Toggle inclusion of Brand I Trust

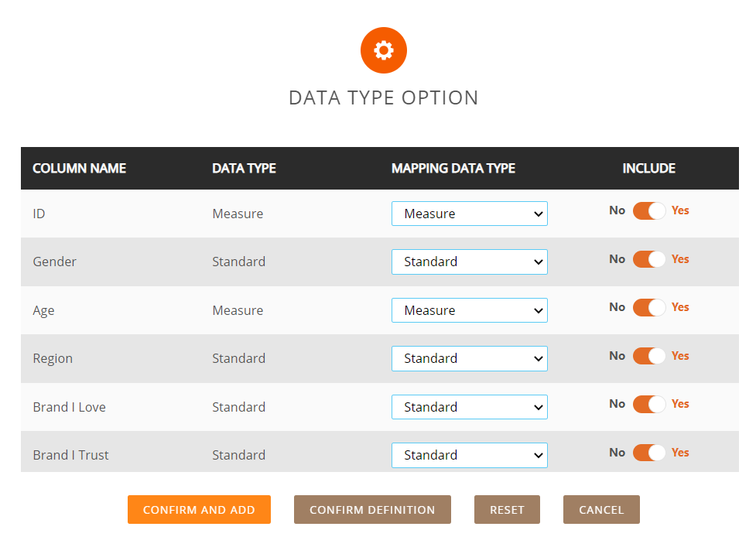click(x=648, y=453)
